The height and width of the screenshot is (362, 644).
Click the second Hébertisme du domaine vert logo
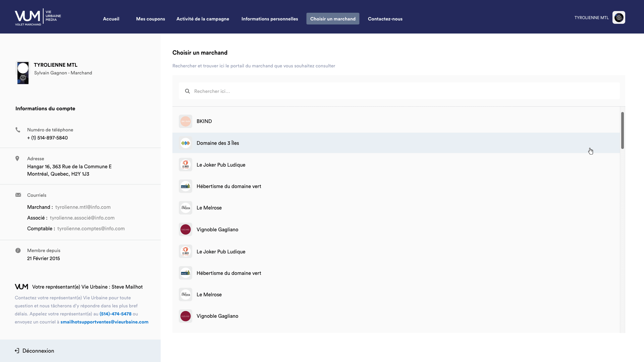coord(185,273)
